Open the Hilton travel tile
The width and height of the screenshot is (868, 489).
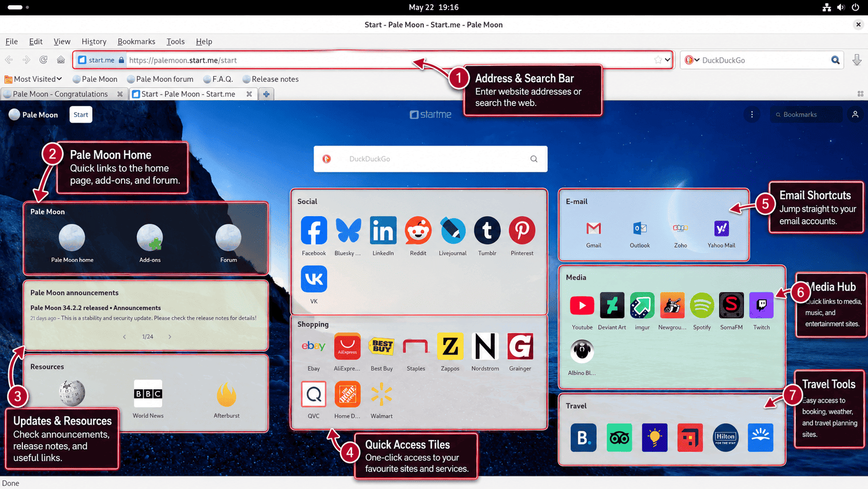(x=725, y=438)
